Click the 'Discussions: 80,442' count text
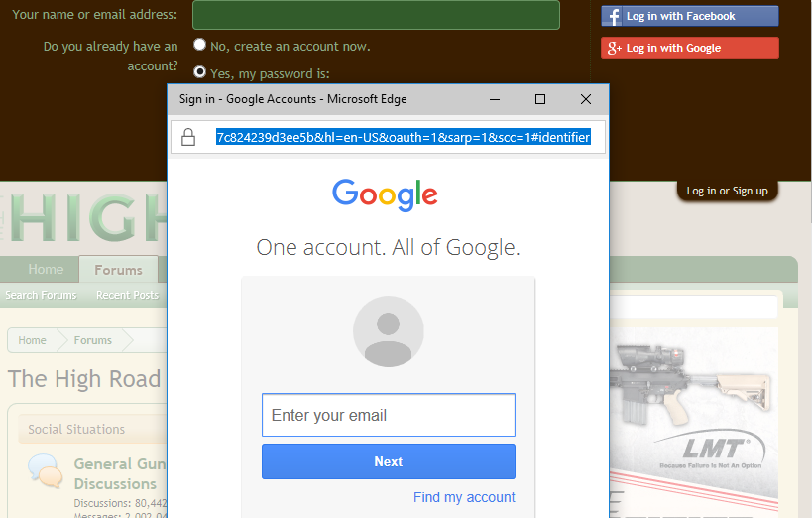 click(x=120, y=503)
